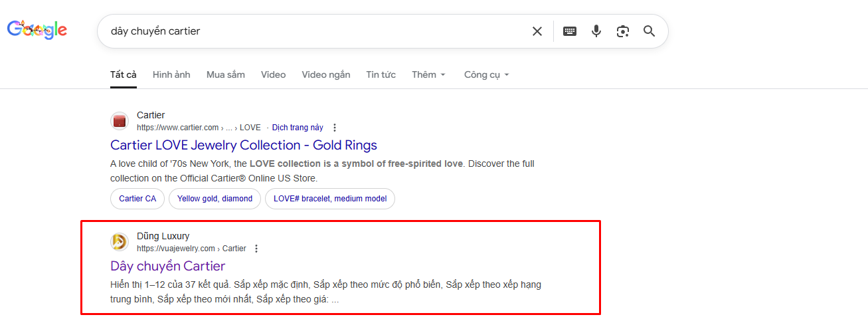The image size is (868, 327).
Task: Switch to the Video ngắn tab
Action: click(x=326, y=74)
